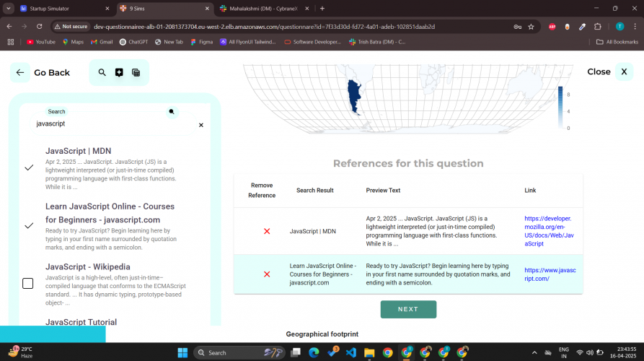
Task: Open the ABP extension icon
Action: pyautogui.click(x=552, y=27)
